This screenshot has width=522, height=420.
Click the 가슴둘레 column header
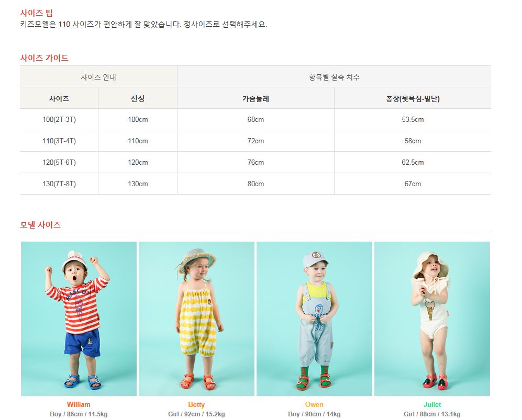[256, 98]
